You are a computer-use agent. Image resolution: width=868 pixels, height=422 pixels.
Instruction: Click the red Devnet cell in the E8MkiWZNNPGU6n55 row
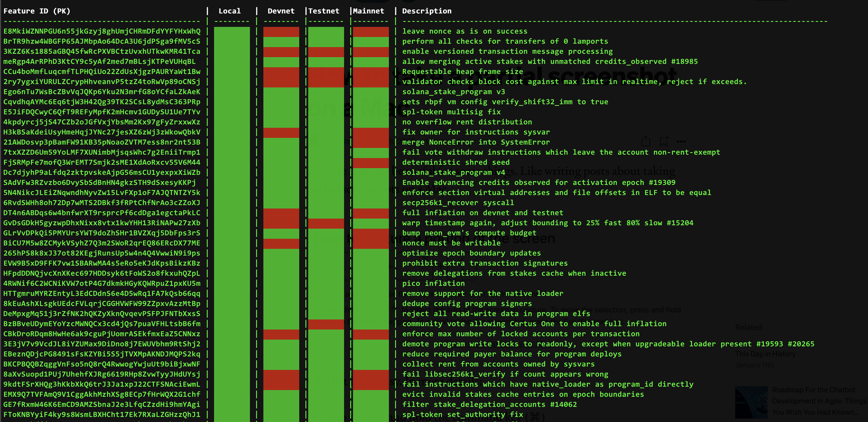coord(281,32)
